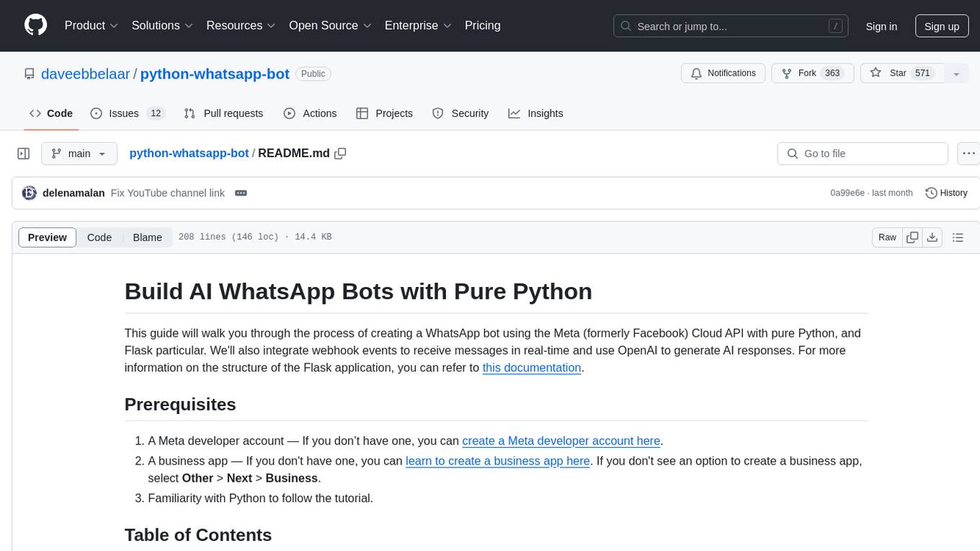
Task: Select the Code view
Action: [x=99, y=237]
